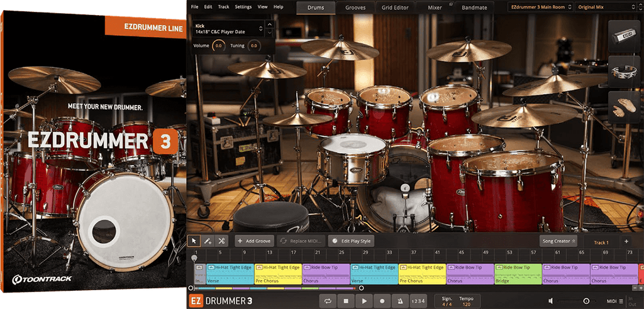Toggle the metronome click
Screen dimensions: 644x309
(x=399, y=301)
